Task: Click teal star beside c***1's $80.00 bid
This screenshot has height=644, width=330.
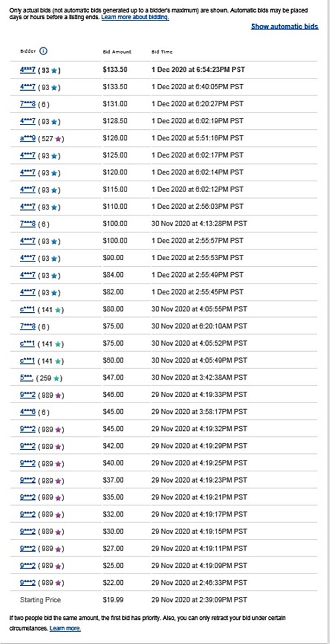Action: (x=57, y=309)
